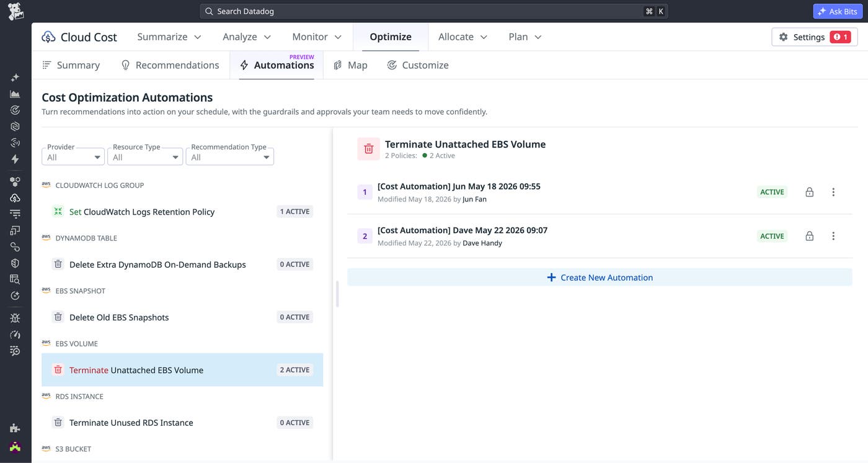Screen dimensions: 868x463
Task: Click the Cloud Cost cloud logo icon
Action: [48, 37]
